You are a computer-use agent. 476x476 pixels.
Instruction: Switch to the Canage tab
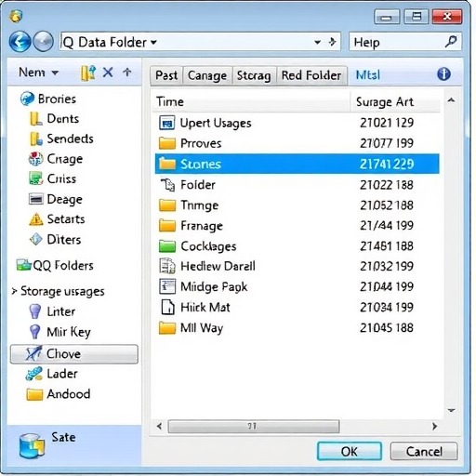(207, 75)
